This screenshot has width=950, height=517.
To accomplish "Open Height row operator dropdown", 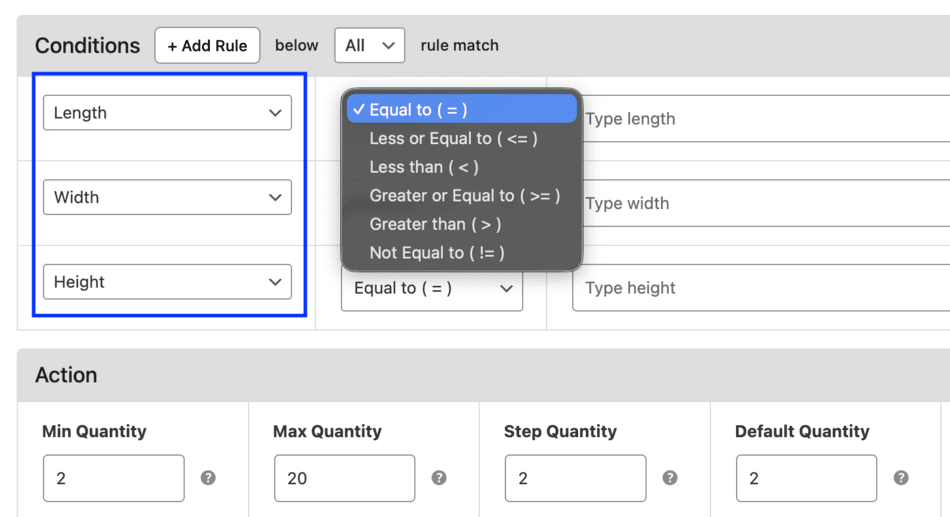I will point(432,289).
